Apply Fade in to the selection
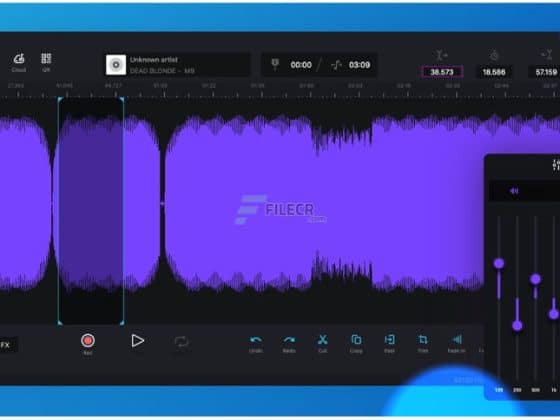The width and height of the screenshot is (560, 420). (x=457, y=340)
